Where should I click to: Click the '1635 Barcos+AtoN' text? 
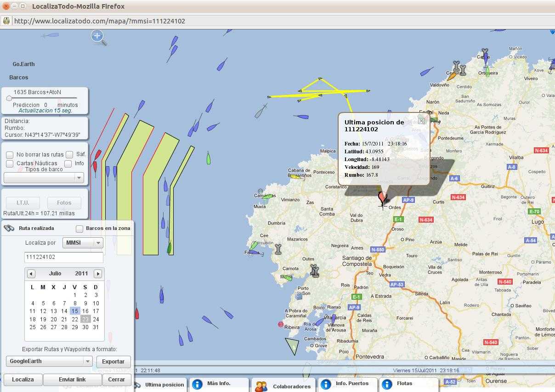click(37, 92)
